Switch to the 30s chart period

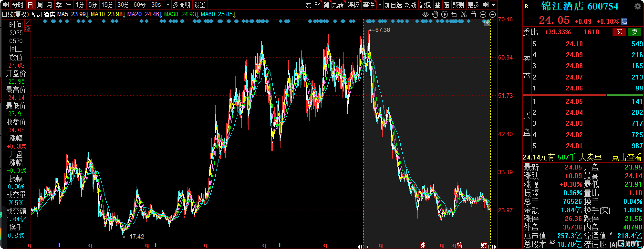point(156,5)
